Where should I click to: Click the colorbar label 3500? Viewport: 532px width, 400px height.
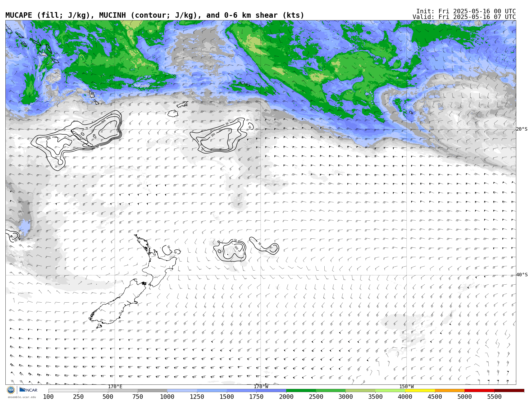click(375, 397)
